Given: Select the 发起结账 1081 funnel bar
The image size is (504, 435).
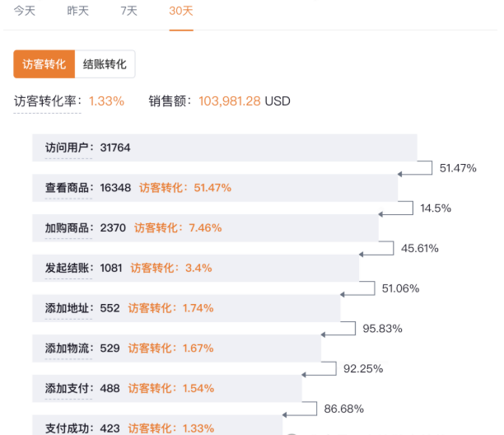Looking at the screenshot, I should 195,268.
